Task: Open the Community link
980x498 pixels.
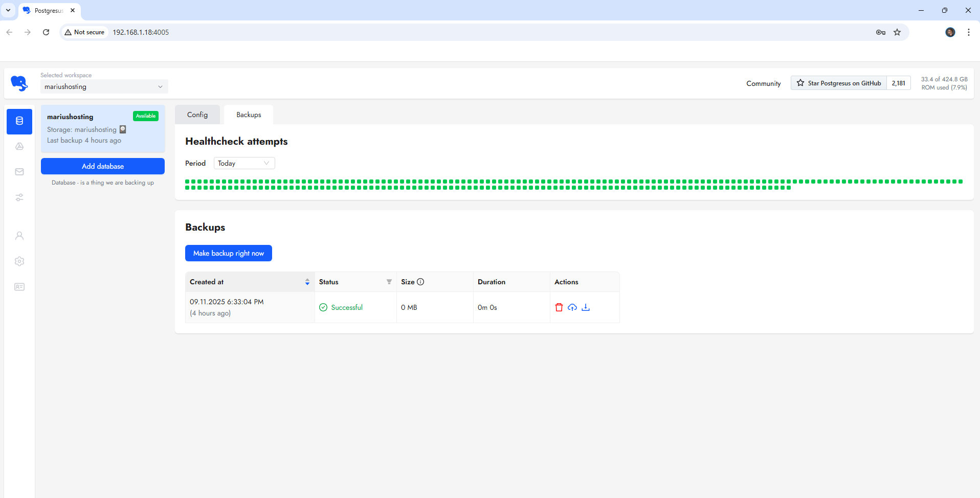Action: pyautogui.click(x=763, y=83)
